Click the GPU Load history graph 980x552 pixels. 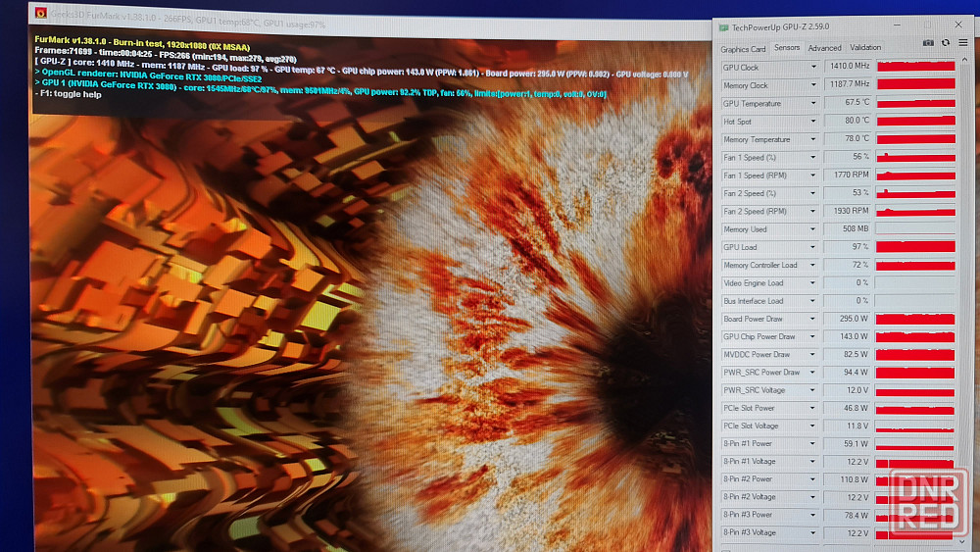coord(915,247)
